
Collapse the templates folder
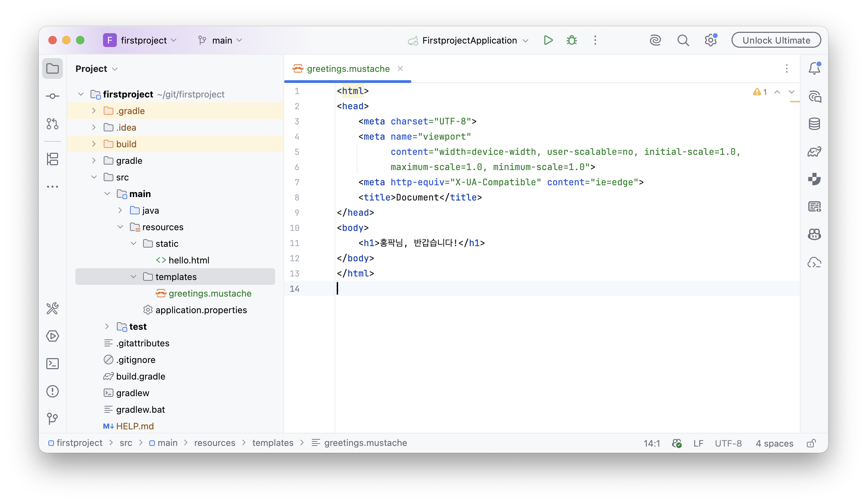[x=133, y=277]
